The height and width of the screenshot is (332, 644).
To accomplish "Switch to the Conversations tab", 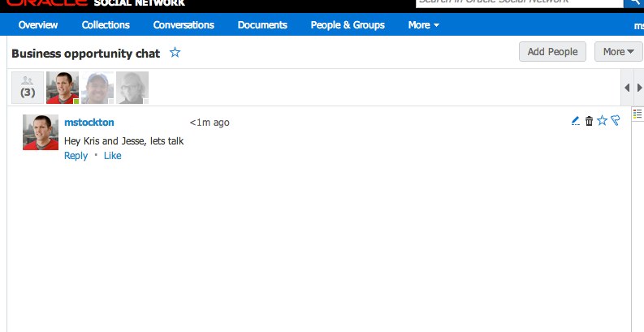I will [x=184, y=25].
